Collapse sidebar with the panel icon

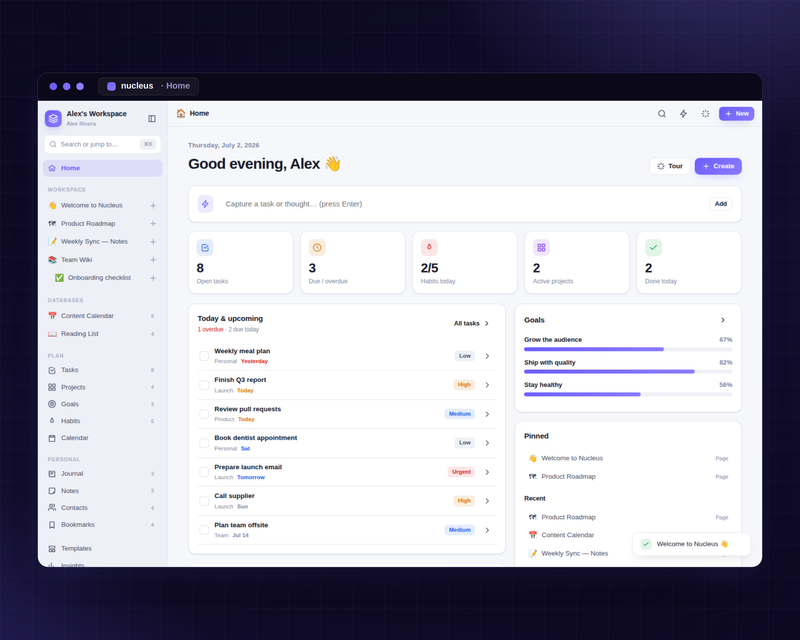point(152,118)
